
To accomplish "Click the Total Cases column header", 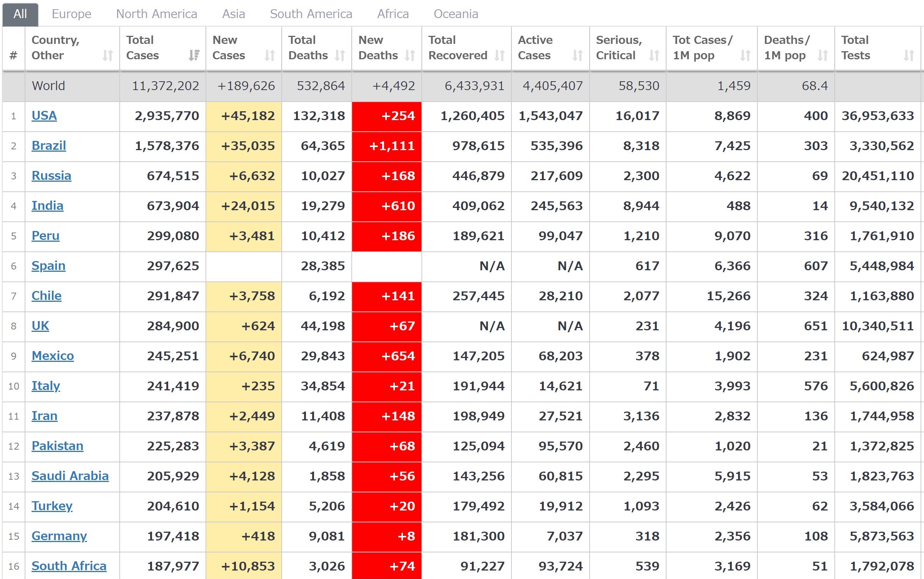I will click(163, 48).
